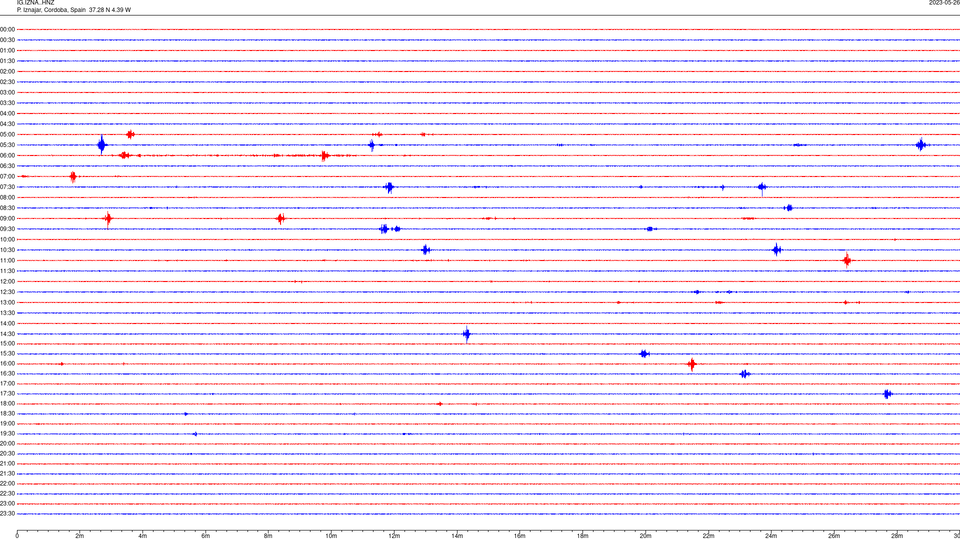Select the 06:00 trace time label

click(x=7, y=156)
